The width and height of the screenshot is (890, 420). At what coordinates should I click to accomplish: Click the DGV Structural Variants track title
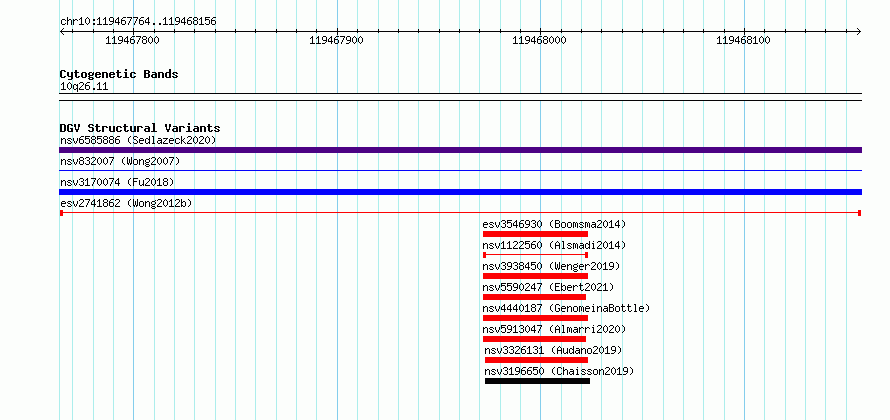[x=140, y=128]
